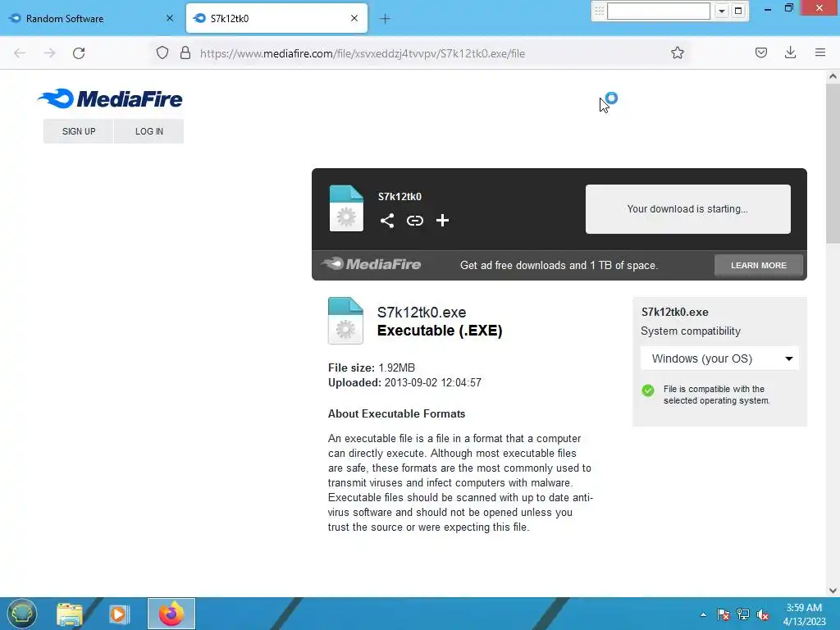Click 'File is compatible with the selected operating system.' text
This screenshot has width=840, height=630.
716,395
